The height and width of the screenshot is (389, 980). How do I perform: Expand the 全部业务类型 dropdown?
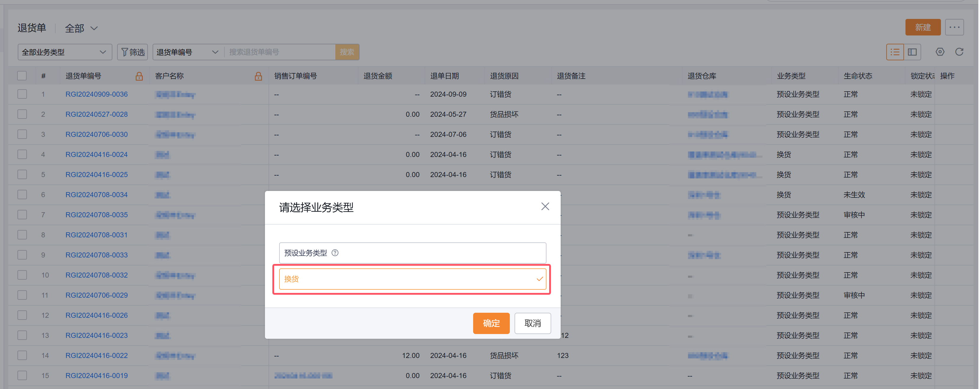(x=65, y=52)
